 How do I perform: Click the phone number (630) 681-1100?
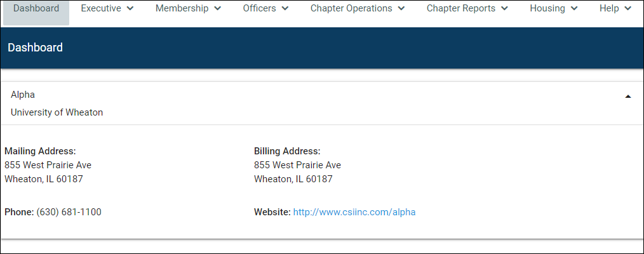[x=69, y=212]
